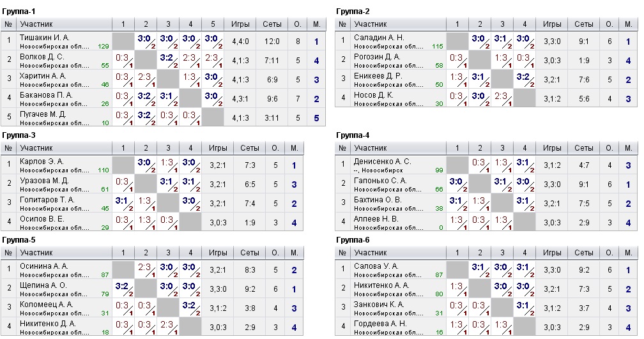Click Волков's 3:2 result against Харитин
This screenshot has height=339, width=644.
click(169, 57)
